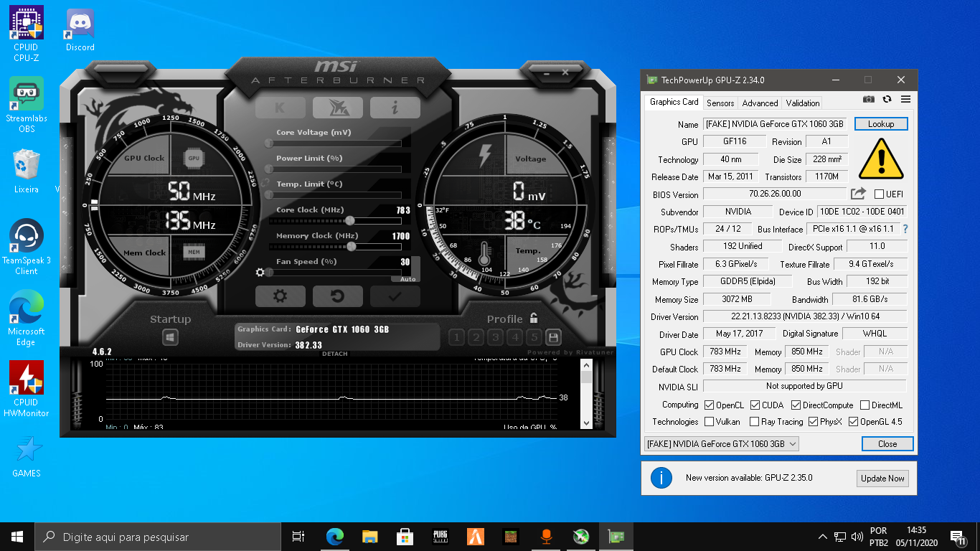Open the Microsoft Edge desktop shortcut
The image size is (980, 551).
(27, 318)
